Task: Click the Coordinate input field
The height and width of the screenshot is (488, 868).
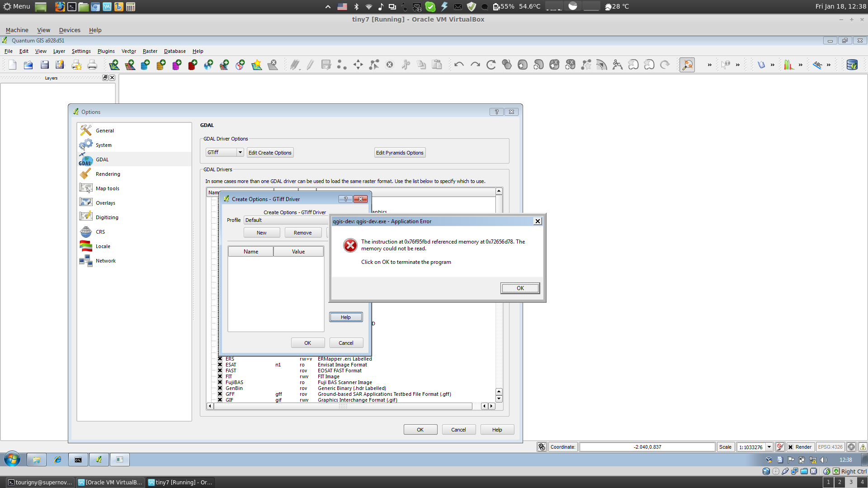Action: (x=647, y=447)
